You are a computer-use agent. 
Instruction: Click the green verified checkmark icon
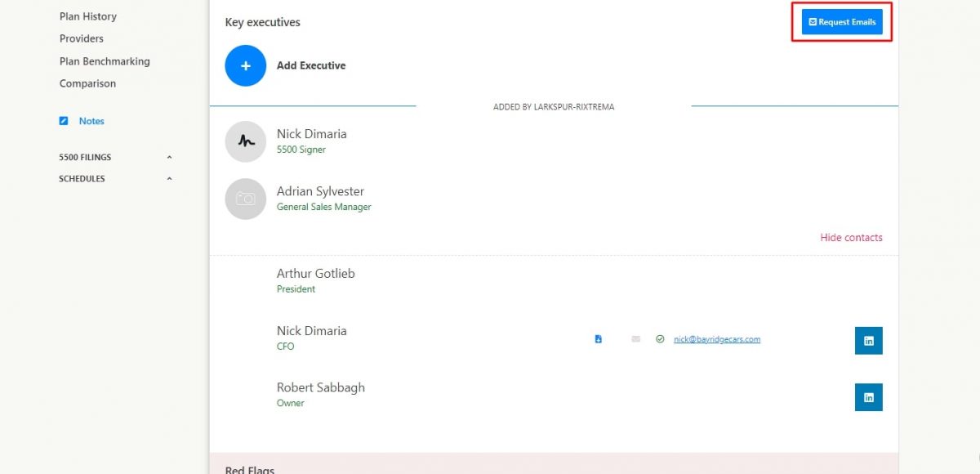(660, 339)
